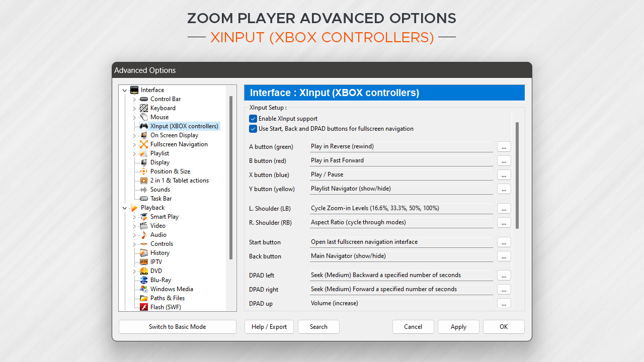
Task: Select the XInput (XBOX controllers) gamepad icon
Action: click(145, 126)
